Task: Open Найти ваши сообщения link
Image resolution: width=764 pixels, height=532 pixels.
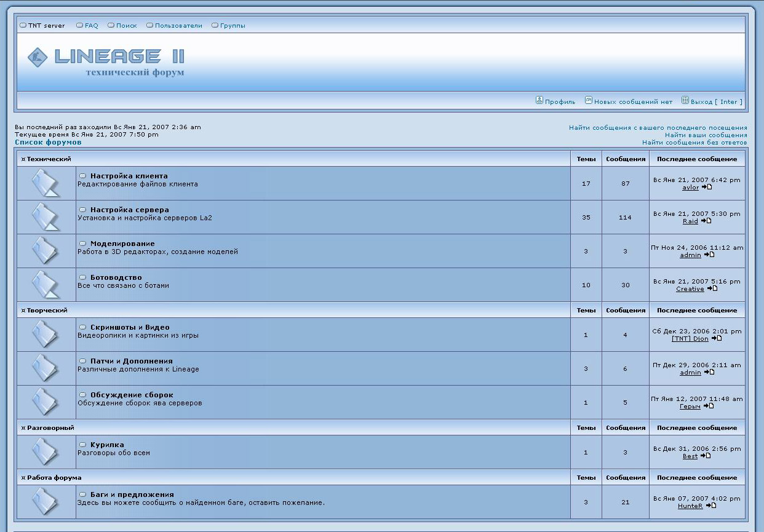Action: [x=706, y=135]
